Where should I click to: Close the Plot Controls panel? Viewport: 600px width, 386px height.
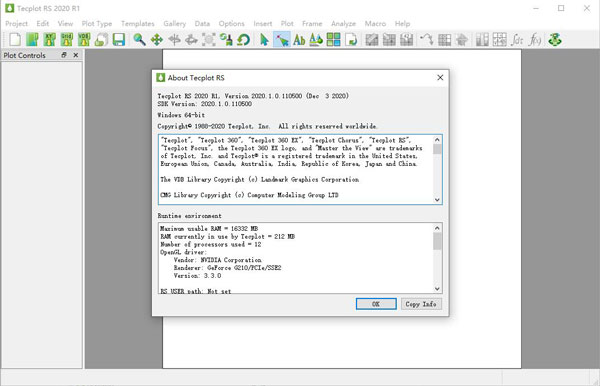pos(76,55)
